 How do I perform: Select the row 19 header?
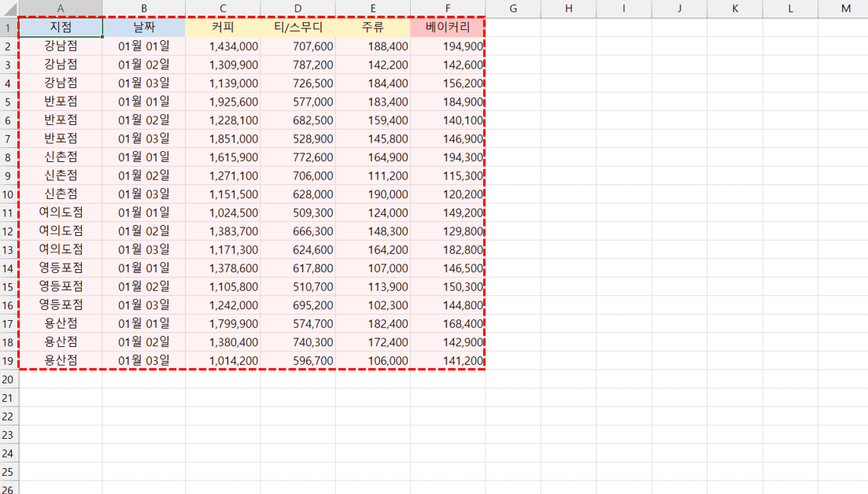[9, 360]
